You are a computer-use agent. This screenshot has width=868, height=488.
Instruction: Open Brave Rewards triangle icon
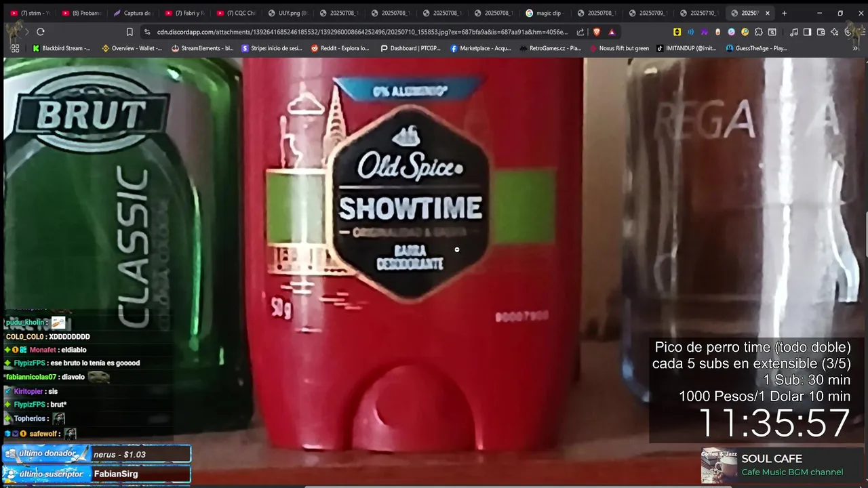click(x=612, y=32)
